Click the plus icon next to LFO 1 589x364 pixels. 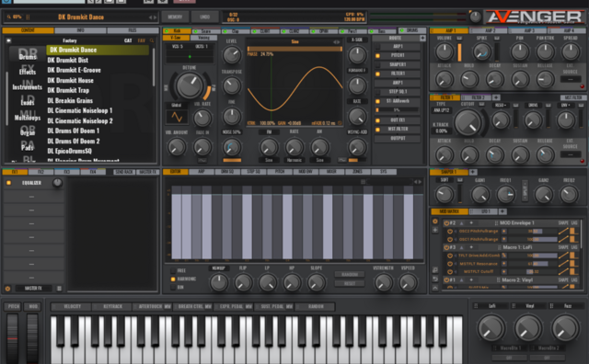pos(502,211)
